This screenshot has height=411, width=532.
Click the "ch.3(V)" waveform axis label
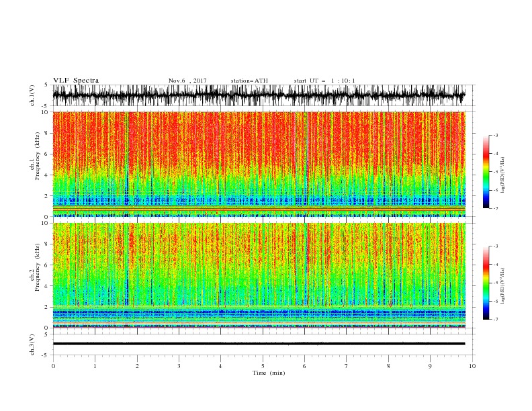click(32, 345)
